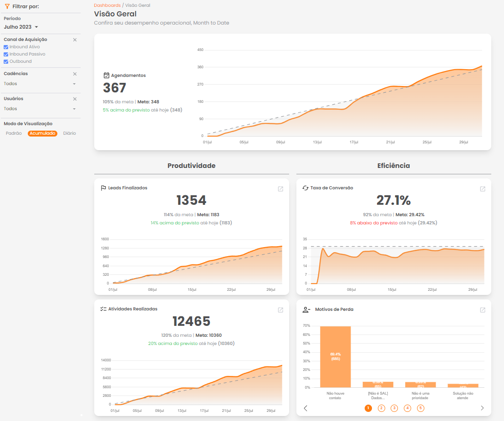Image resolution: width=504 pixels, height=421 pixels.
Task: Open Motivos de Perda expand icon
Action: click(x=483, y=310)
